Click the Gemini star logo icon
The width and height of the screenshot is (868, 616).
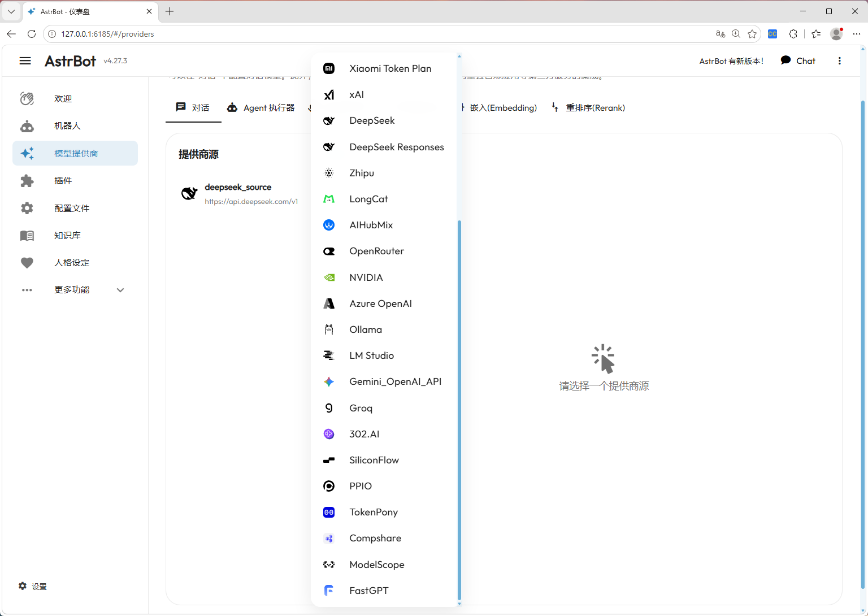click(x=329, y=381)
